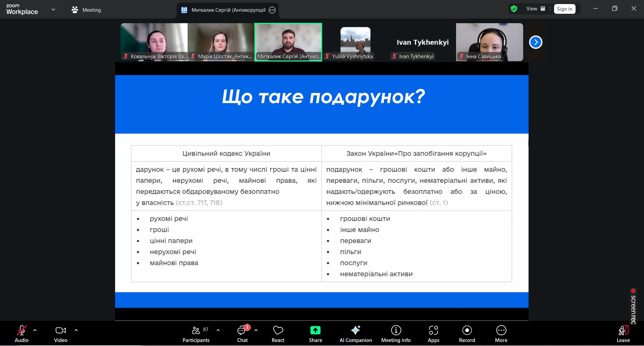Open the Apps panel

pos(433,334)
